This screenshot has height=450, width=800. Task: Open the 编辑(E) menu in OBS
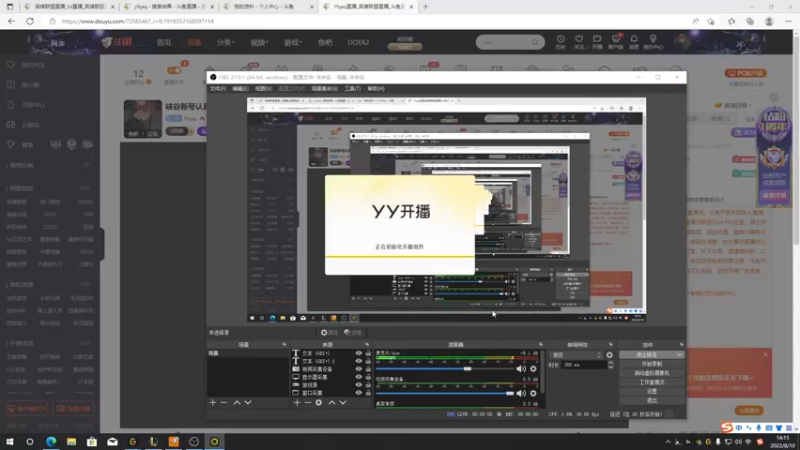pyautogui.click(x=240, y=89)
